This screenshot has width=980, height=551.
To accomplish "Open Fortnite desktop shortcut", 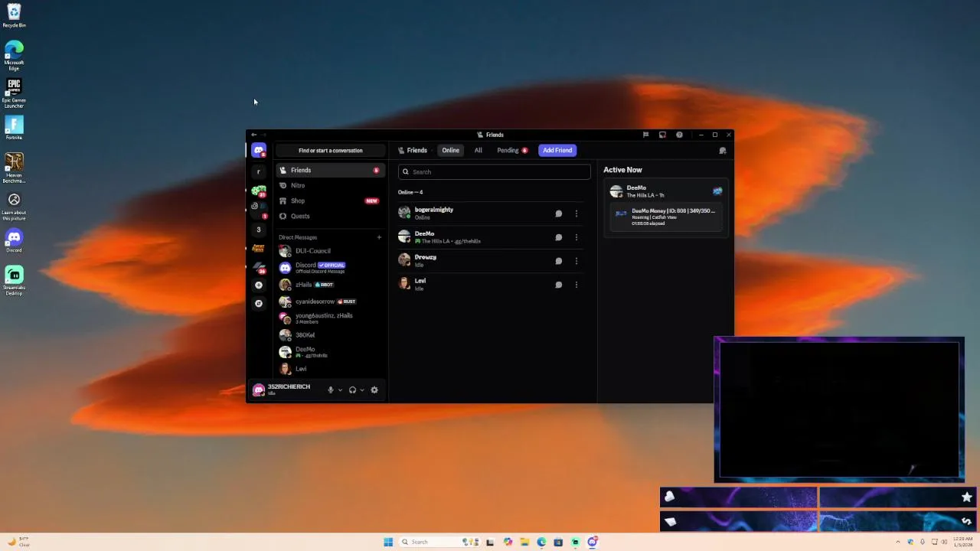I will [x=14, y=127].
